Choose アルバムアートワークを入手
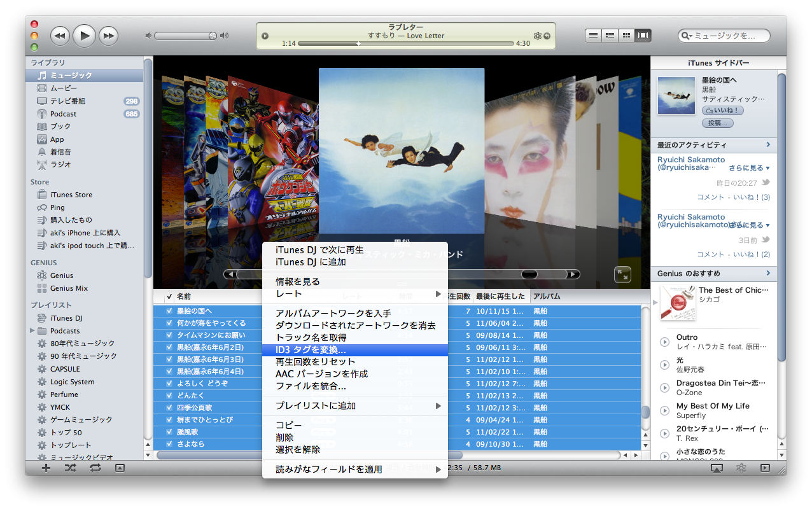The height and width of the screenshot is (509, 812). (355, 314)
